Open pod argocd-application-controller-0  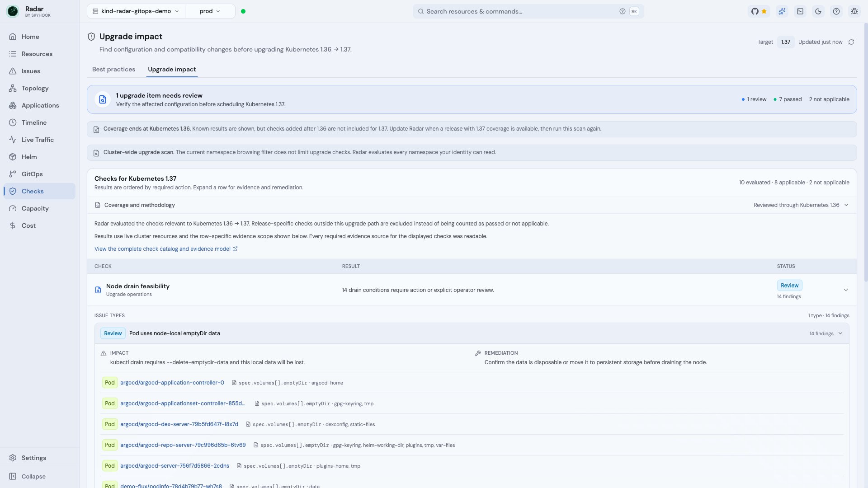coord(172,383)
